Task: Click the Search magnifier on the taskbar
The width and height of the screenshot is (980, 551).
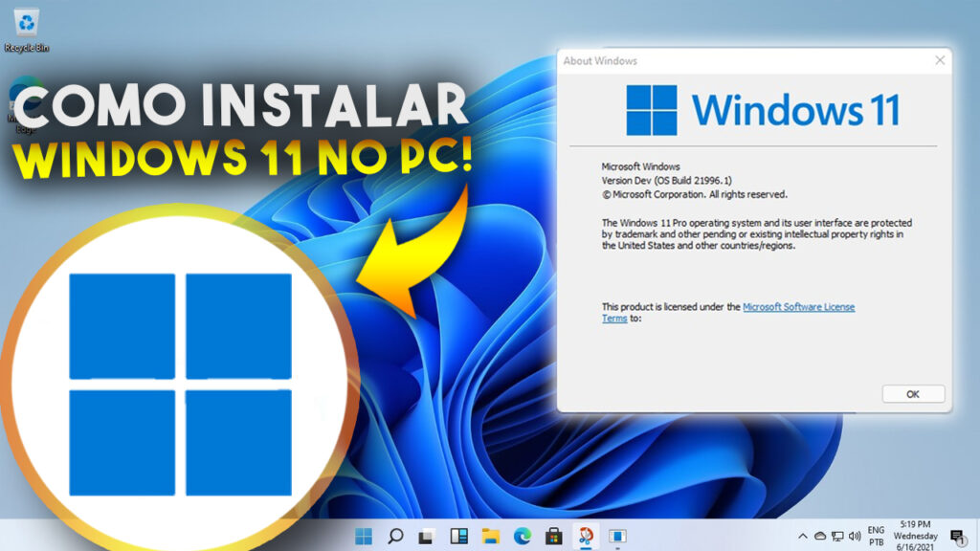Action: click(395, 536)
